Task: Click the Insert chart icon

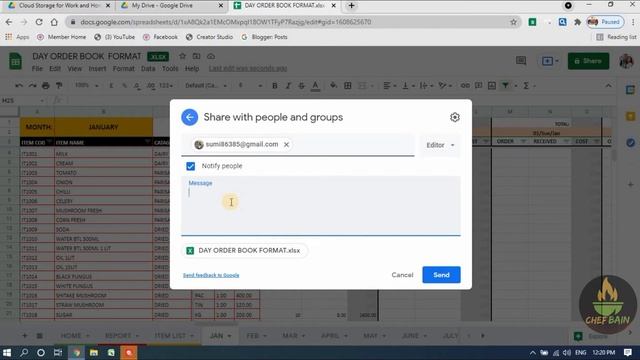Action: coord(492,86)
